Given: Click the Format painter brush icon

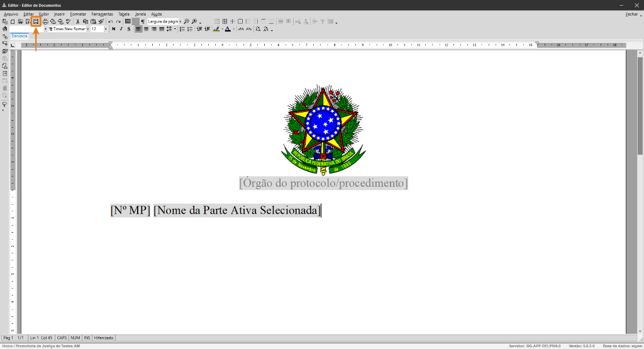Looking at the screenshot, I should [x=101, y=21].
